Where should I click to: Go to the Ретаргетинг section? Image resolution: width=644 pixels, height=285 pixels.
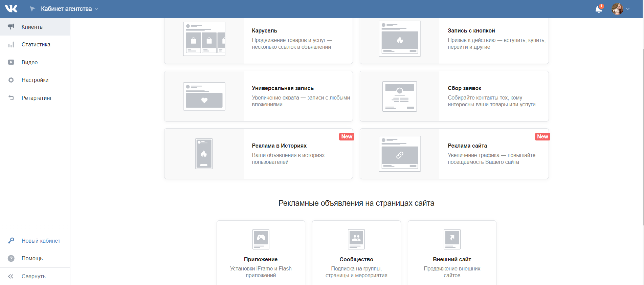[37, 98]
